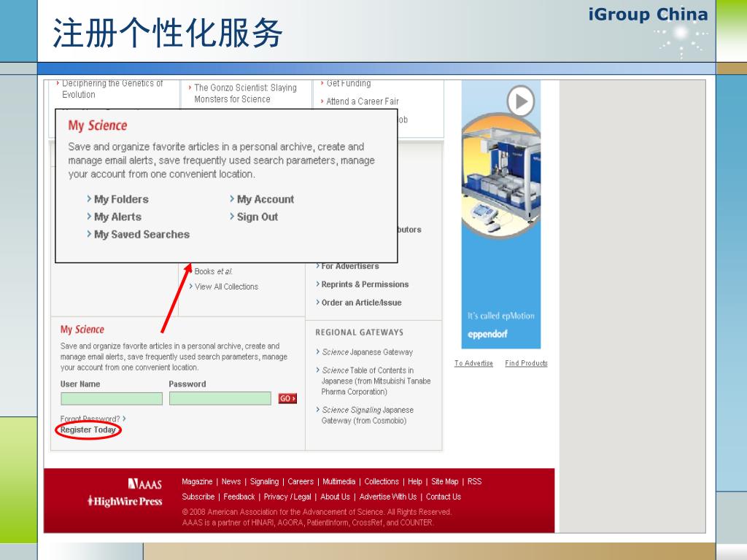Select Collections in footer menu
Viewport: 747px width, 560px height.
[382, 481]
